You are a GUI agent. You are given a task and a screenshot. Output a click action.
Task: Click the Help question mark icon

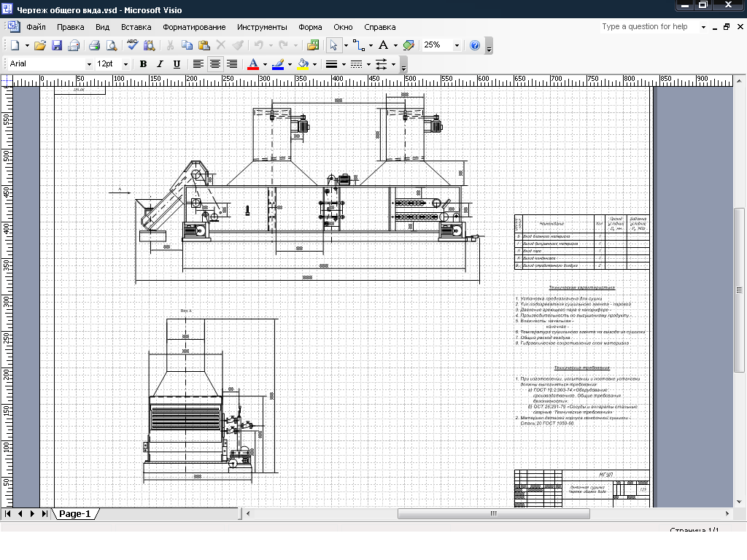pyautogui.click(x=475, y=45)
